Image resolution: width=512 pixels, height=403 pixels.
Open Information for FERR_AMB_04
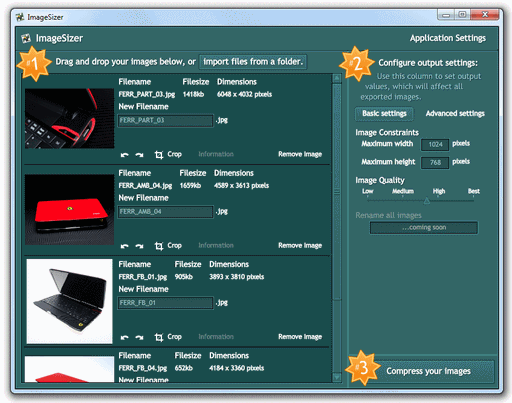click(x=216, y=245)
